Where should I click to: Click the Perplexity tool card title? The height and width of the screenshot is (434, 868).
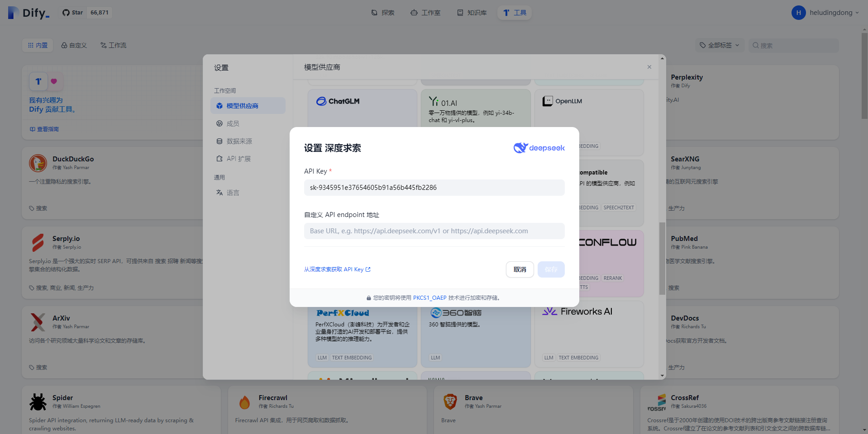click(687, 77)
